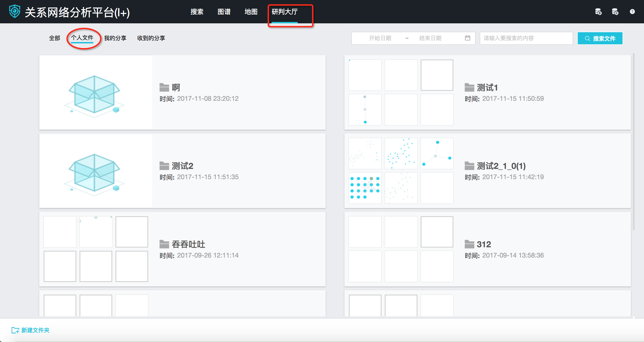Click the calendar icon in date range
The height and width of the screenshot is (342, 644).
(468, 38)
